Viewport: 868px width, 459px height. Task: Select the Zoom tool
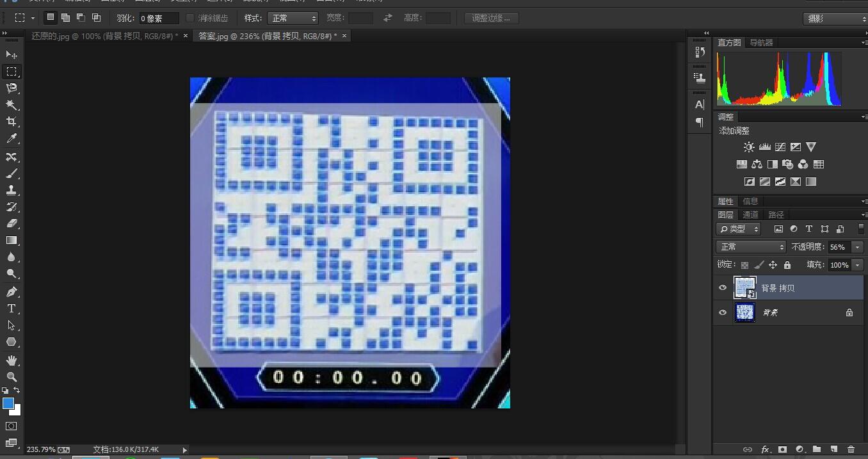click(12, 377)
